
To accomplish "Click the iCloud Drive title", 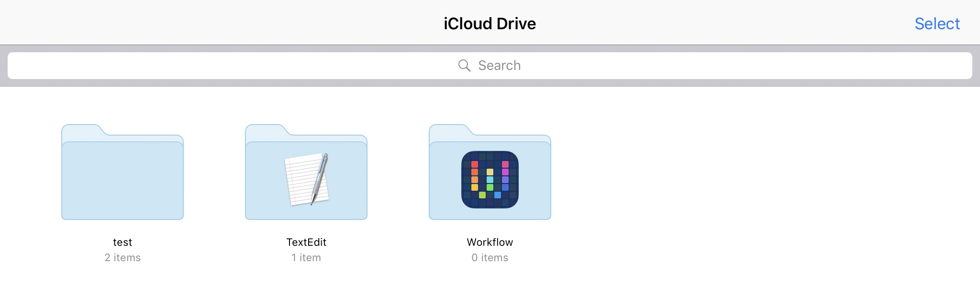I will point(490,23).
